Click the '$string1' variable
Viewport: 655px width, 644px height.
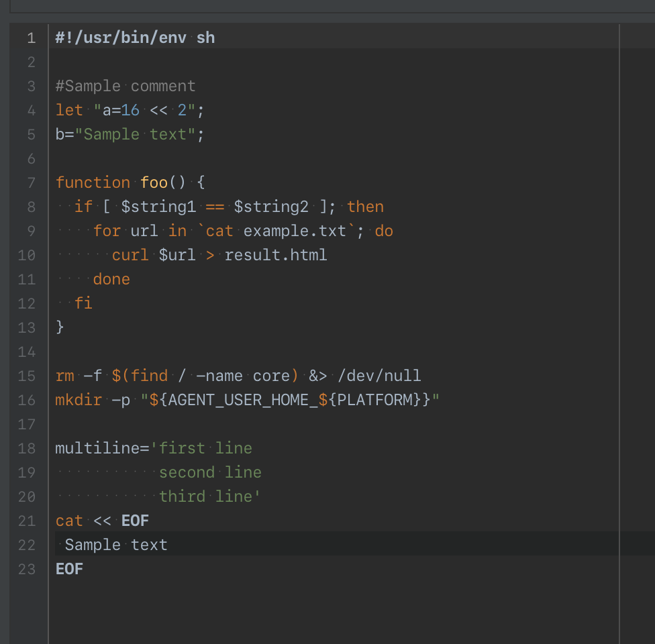159,207
